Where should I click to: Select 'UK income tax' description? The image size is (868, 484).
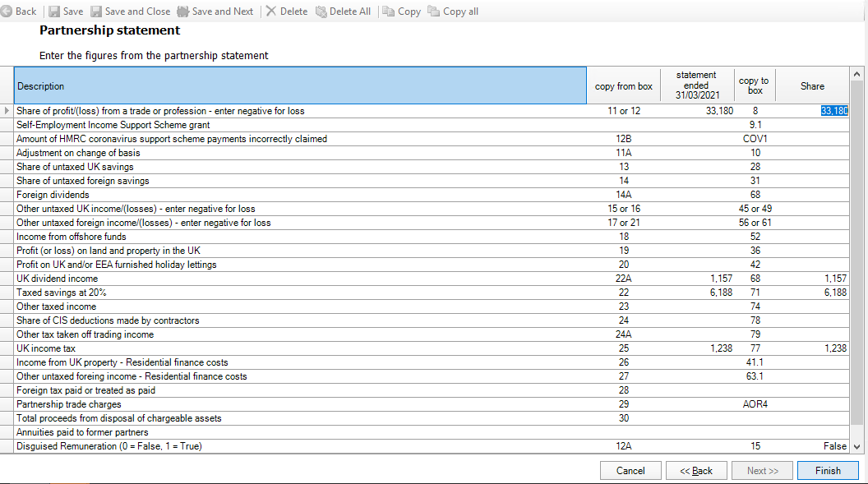point(45,348)
